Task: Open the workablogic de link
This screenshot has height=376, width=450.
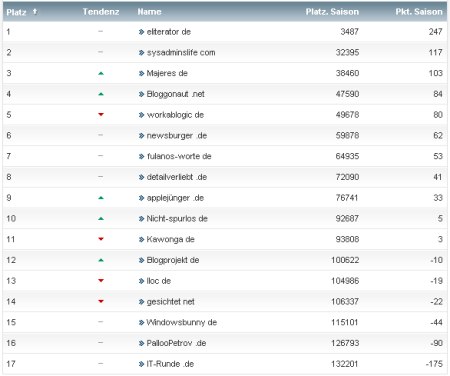Action: point(175,115)
